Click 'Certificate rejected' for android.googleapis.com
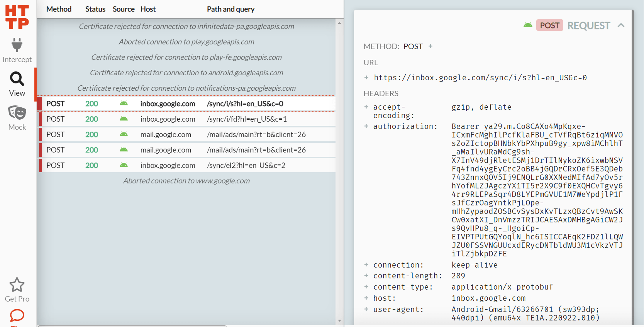 pos(186,73)
